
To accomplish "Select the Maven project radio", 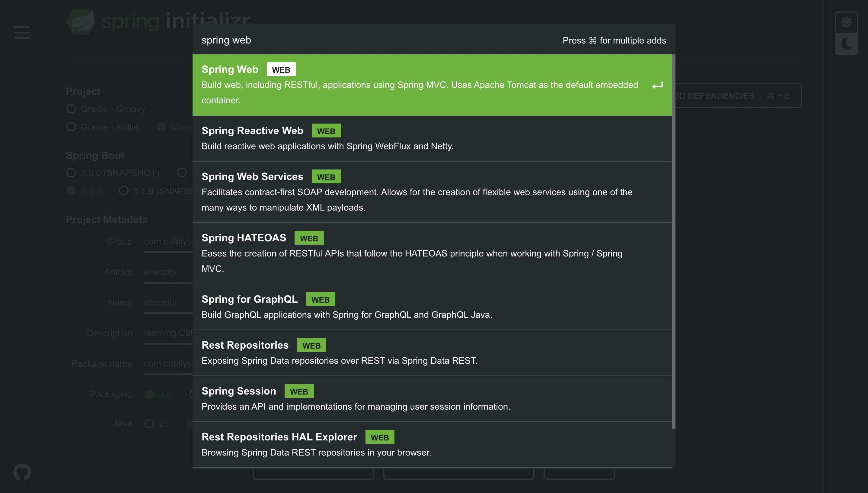I will (x=161, y=127).
